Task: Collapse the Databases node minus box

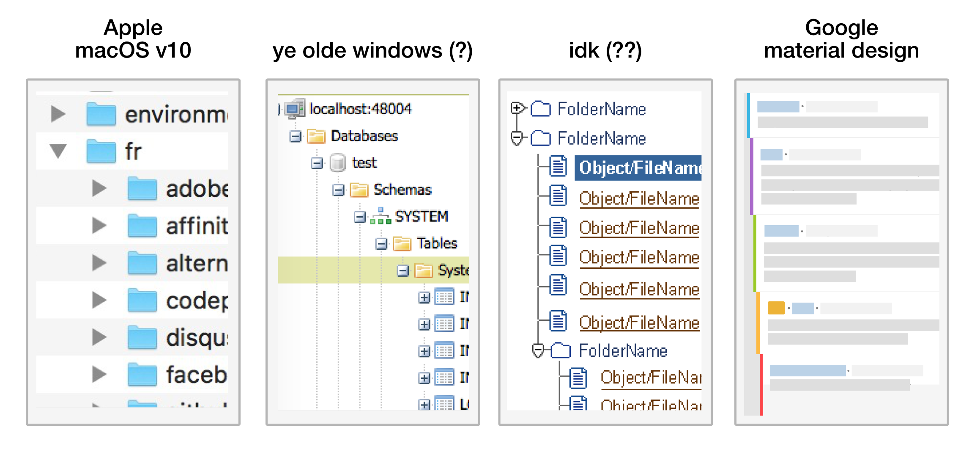Action: click(x=296, y=137)
